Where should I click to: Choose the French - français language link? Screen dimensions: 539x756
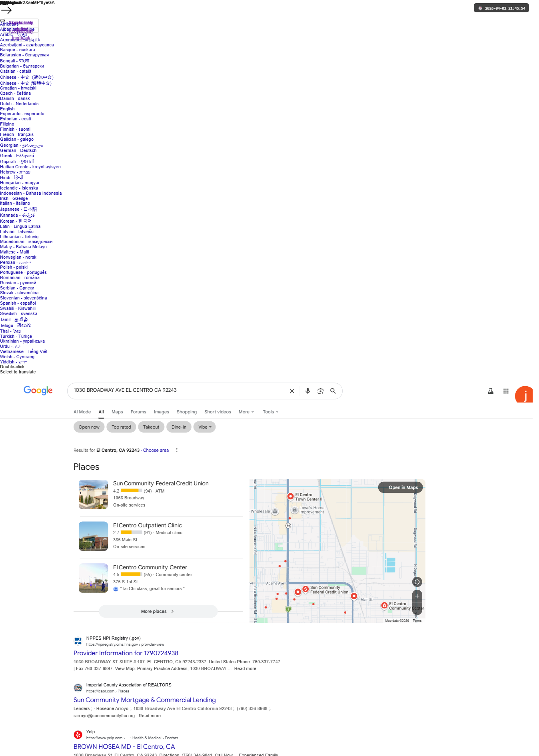[x=17, y=134]
